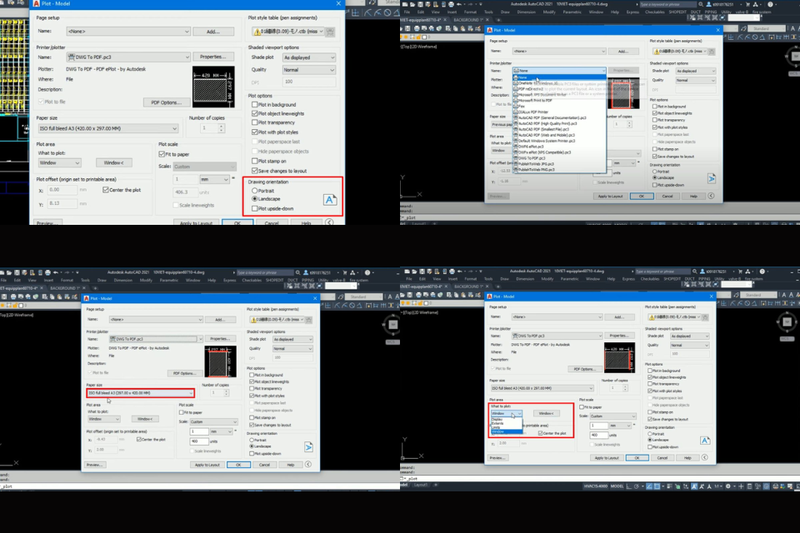Viewport: 800px width, 533px height.
Task: Click circular collapse-options arrow in top-right Plot dialog
Action: (711, 196)
